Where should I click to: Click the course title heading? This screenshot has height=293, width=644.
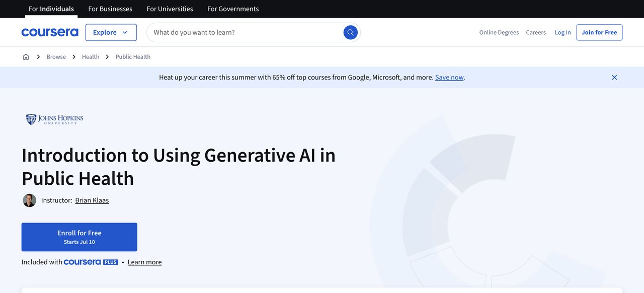point(179,167)
